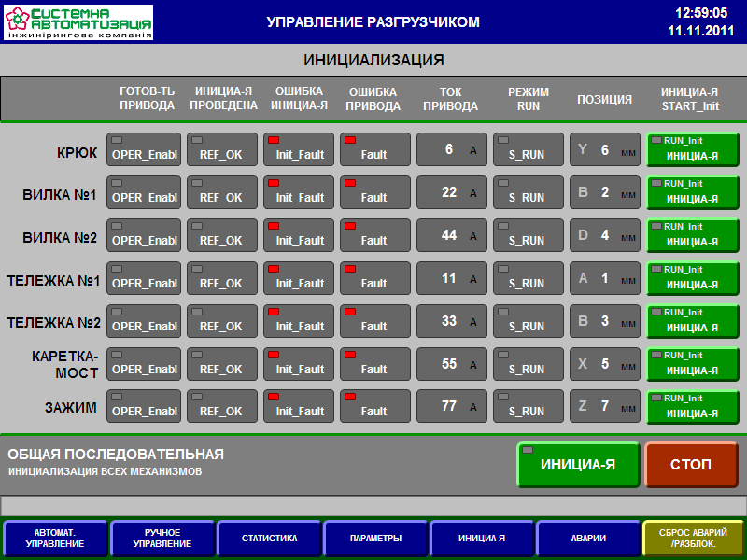Start the general ИНИЦИА-Я for all mechanisms
747x560 pixels.
click(577, 465)
